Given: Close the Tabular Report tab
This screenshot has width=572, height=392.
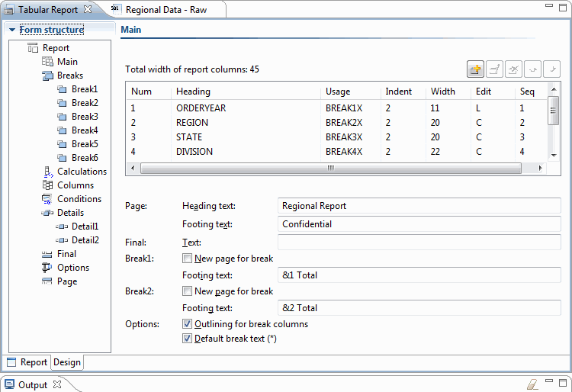Looking at the screenshot, I should click(x=88, y=9).
